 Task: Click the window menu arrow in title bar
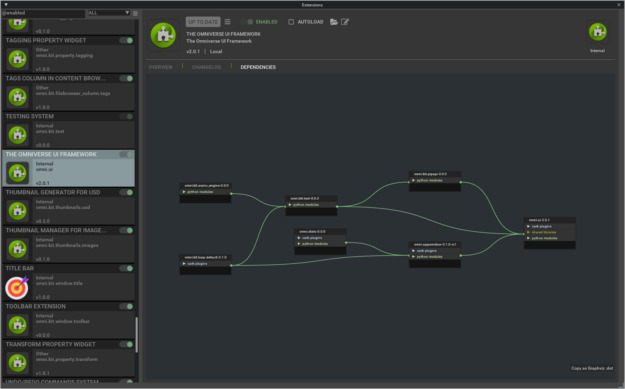pos(6,5)
